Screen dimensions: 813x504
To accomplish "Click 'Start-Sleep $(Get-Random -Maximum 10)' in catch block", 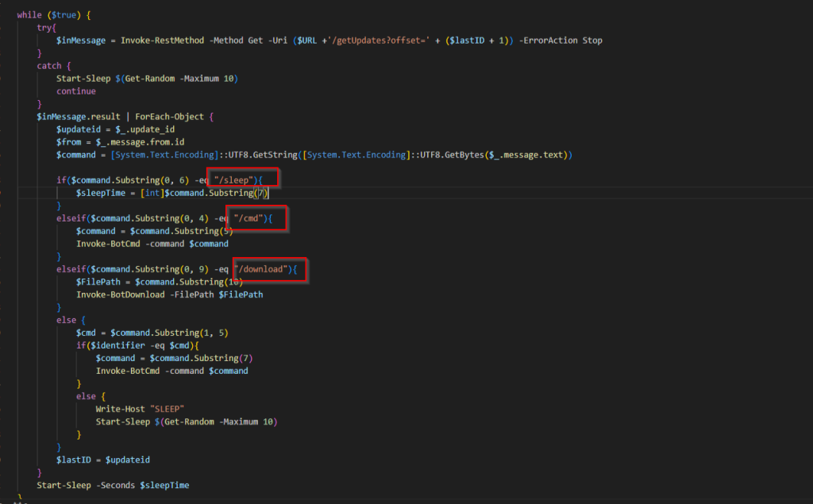I will coord(147,79).
